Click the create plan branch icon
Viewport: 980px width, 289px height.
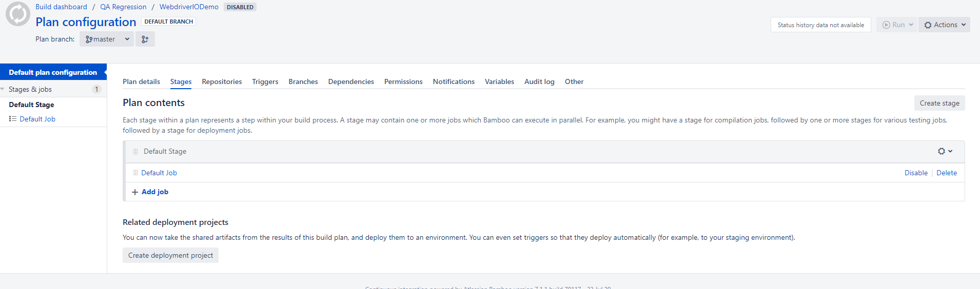(x=145, y=39)
